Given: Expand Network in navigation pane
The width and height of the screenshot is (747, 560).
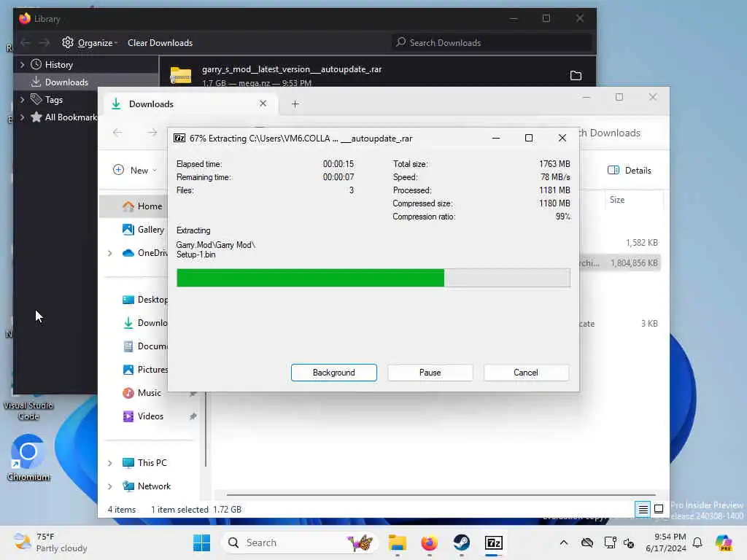Looking at the screenshot, I should click(x=110, y=486).
